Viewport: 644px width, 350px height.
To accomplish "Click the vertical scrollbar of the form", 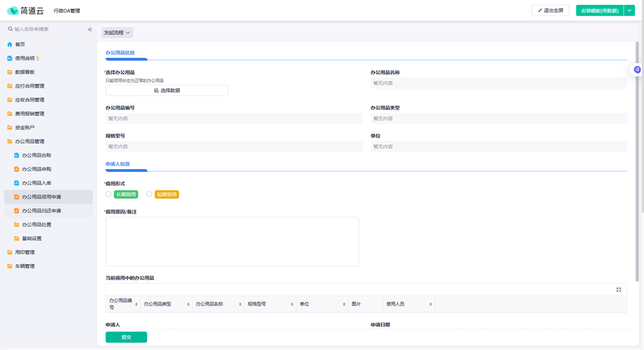I will coord(637,161).
